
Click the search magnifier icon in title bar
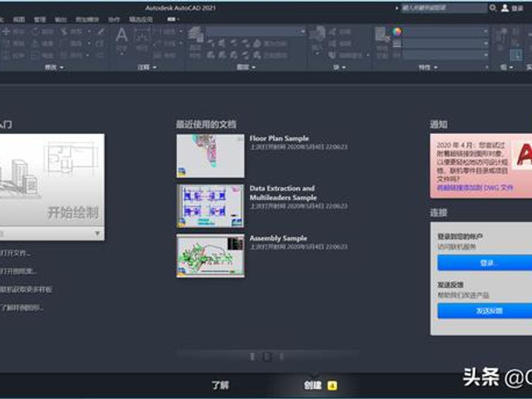pyautogui.click(x=493, y=8)
